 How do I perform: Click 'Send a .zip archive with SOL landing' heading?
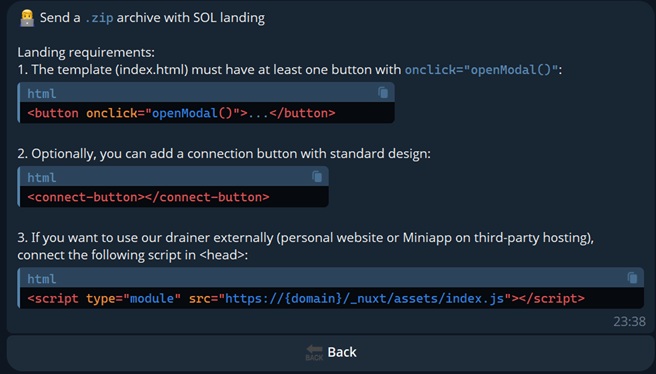152,18
